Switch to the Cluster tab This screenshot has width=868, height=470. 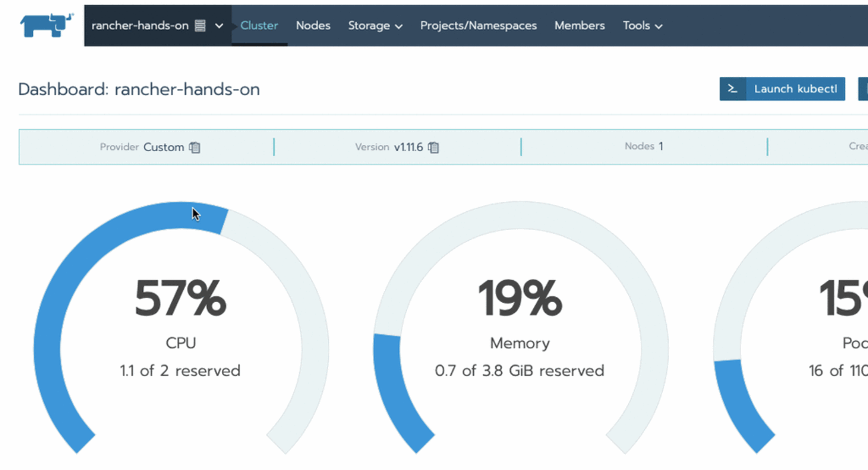click(x=259, y=25)
